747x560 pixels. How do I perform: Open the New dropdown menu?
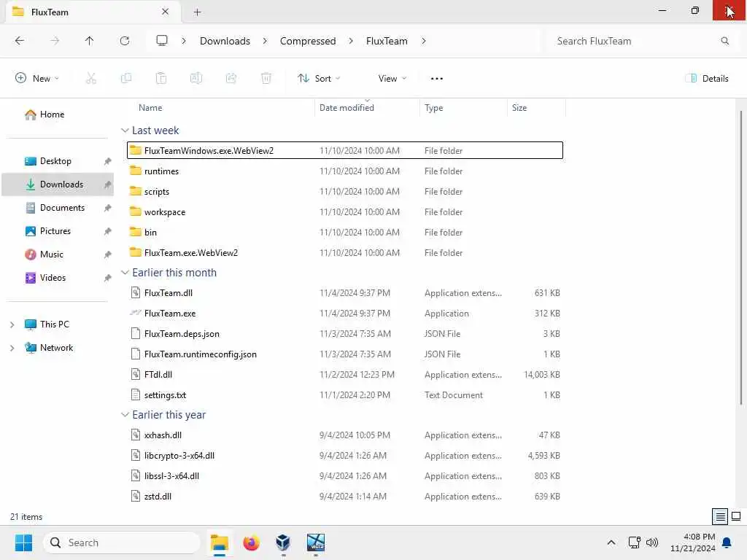tap(37, 79)
